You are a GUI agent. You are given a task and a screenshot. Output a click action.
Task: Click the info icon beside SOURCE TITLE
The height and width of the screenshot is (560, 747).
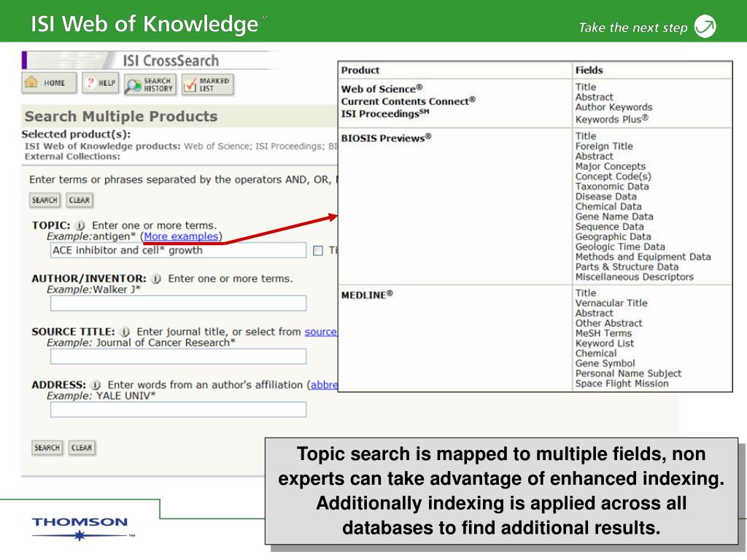point(125,332)
